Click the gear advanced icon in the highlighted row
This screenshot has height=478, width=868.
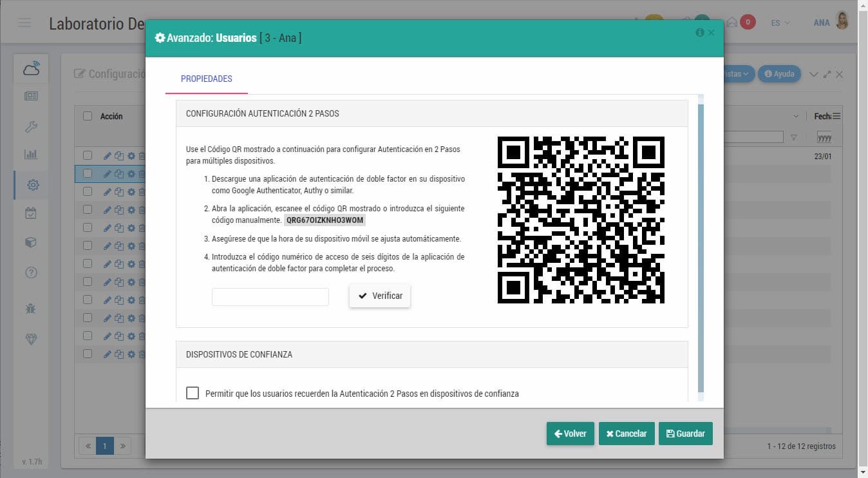pyautogui.click(x=131, y=174)
